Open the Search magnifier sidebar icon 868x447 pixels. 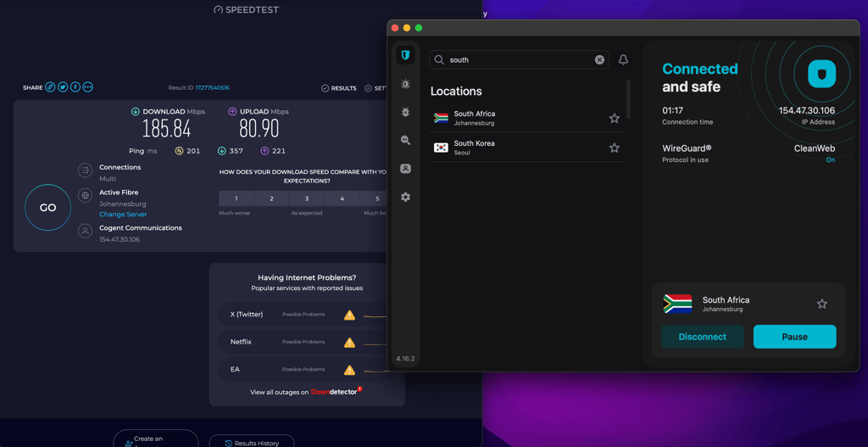(405, 140)
